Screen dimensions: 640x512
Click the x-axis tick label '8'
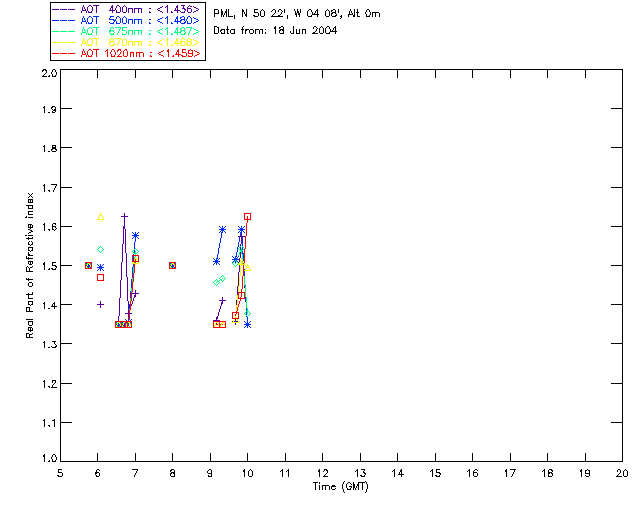point(173,473)
